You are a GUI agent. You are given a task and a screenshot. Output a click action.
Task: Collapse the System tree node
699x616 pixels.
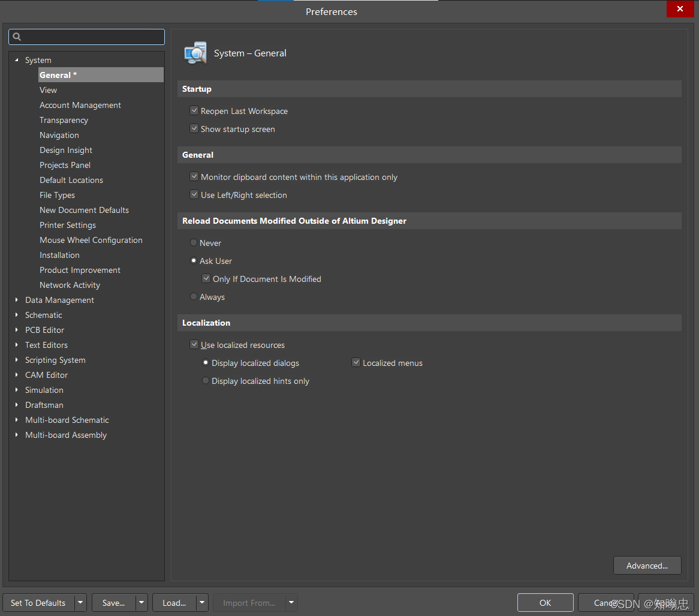click(x=17, y=60)
